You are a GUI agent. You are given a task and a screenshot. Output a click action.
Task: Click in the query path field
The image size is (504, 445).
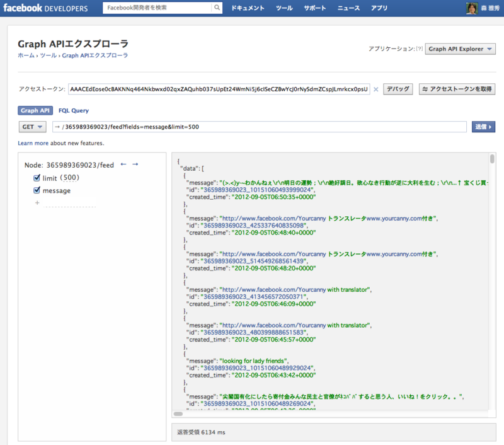260,127
